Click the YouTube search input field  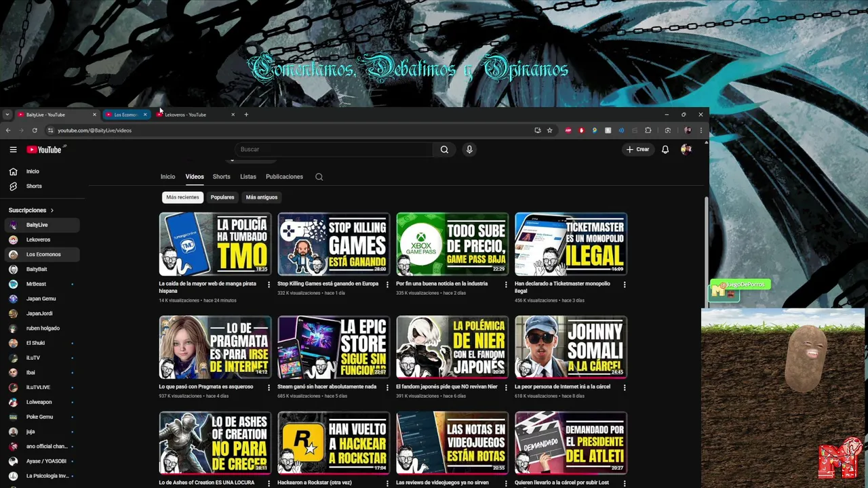pyautogui.click(x=334, y=150)
